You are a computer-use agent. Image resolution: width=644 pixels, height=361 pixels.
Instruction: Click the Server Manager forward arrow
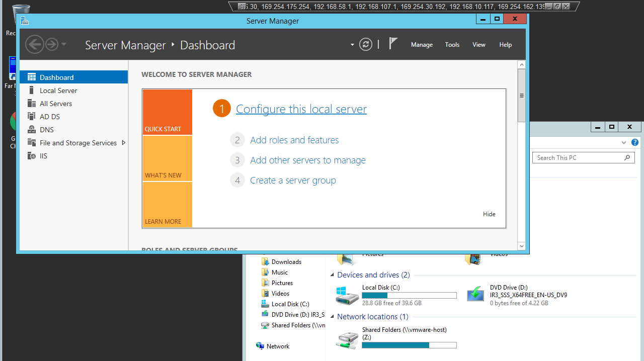pos(51,45)
